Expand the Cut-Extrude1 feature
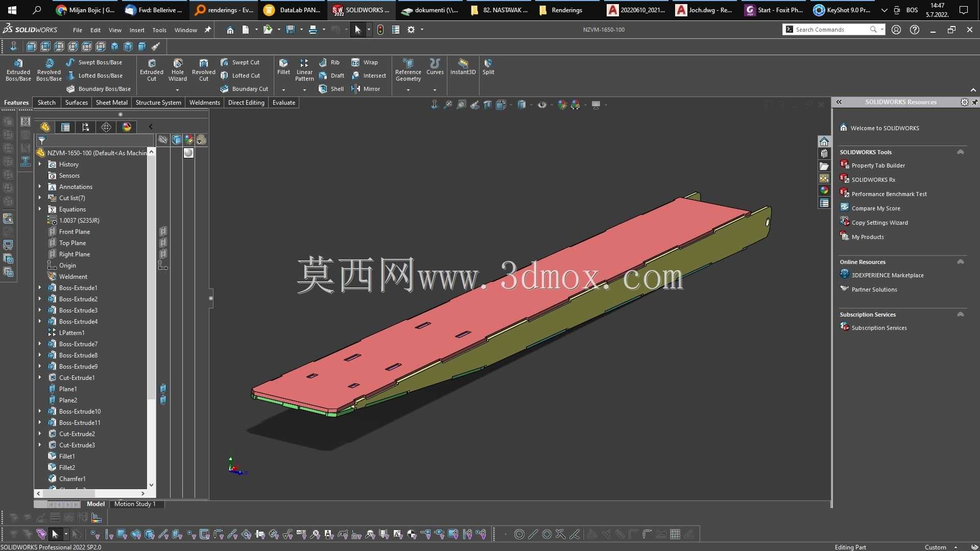The height and width of the screenshot is (551, 980). click(x=40, y=378)
